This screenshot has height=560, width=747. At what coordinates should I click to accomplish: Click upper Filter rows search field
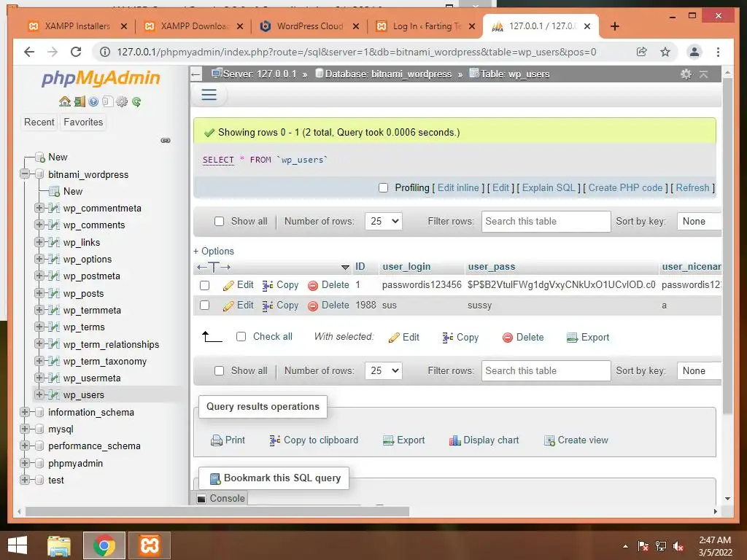(x=546, y=222)
